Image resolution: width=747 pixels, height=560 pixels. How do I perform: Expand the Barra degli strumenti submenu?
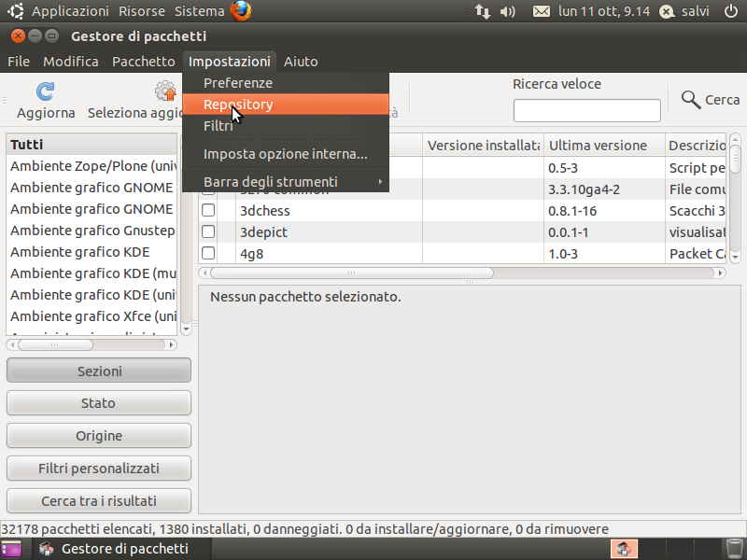[x=286, y=181]
